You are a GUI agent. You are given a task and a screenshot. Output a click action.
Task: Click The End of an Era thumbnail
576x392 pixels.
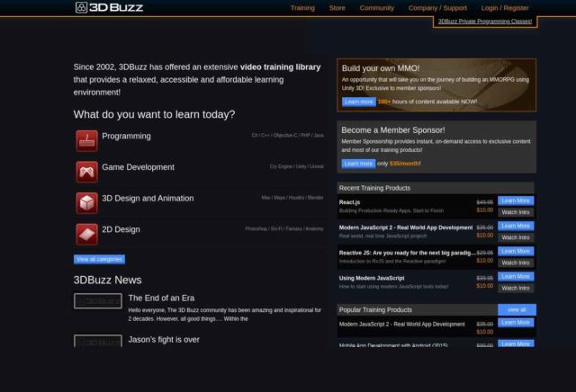98,301
